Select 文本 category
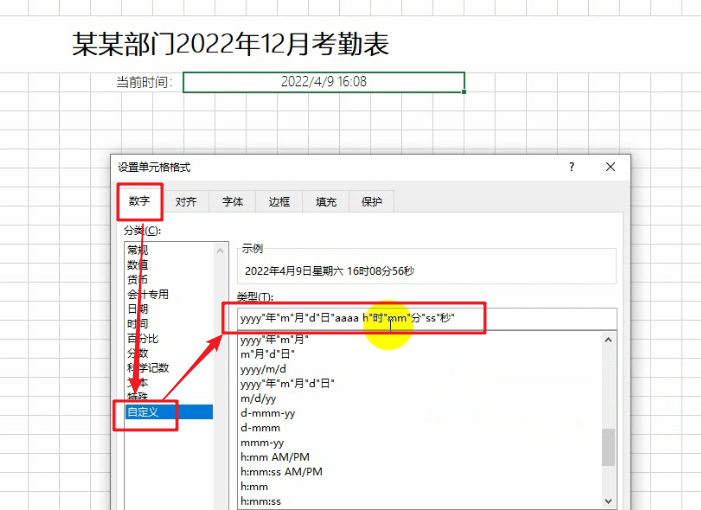The width and height of the screenshot is (701, 510). 138,383
